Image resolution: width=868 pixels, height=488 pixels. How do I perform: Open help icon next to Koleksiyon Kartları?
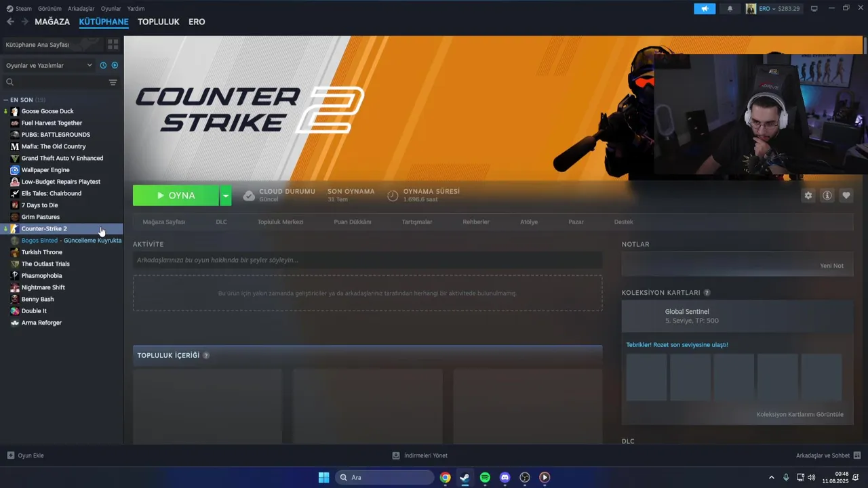tap(707, 293)
